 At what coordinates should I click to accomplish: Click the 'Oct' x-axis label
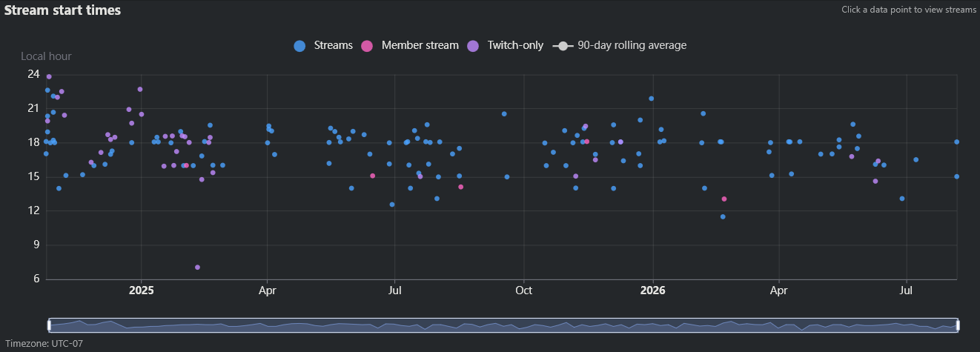(x=524, y=290)
